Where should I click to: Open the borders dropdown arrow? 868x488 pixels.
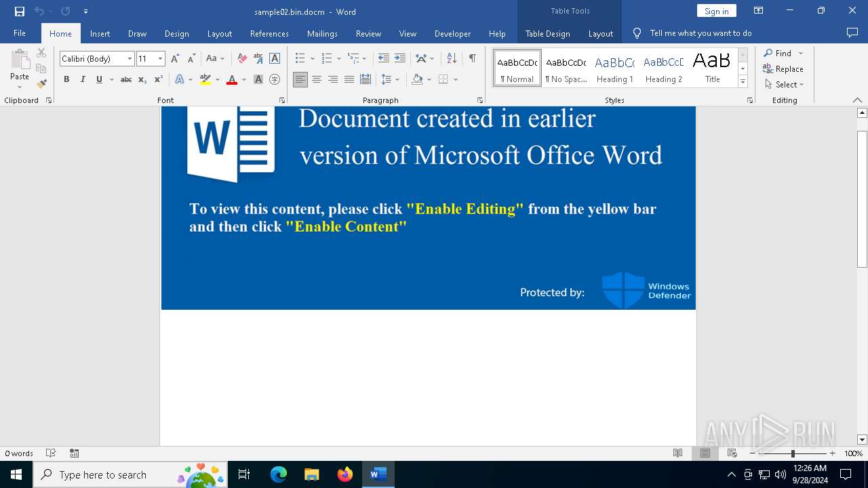click(456, 79)
